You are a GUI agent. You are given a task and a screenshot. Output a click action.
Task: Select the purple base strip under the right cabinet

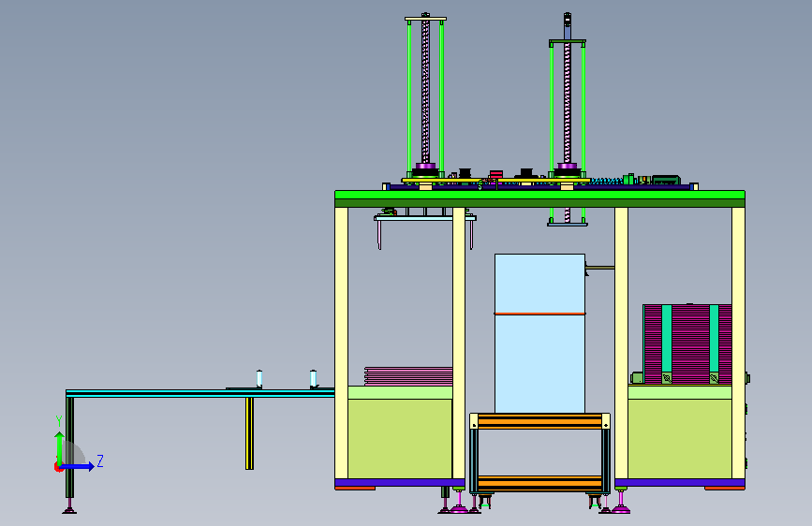pos(679,483)
